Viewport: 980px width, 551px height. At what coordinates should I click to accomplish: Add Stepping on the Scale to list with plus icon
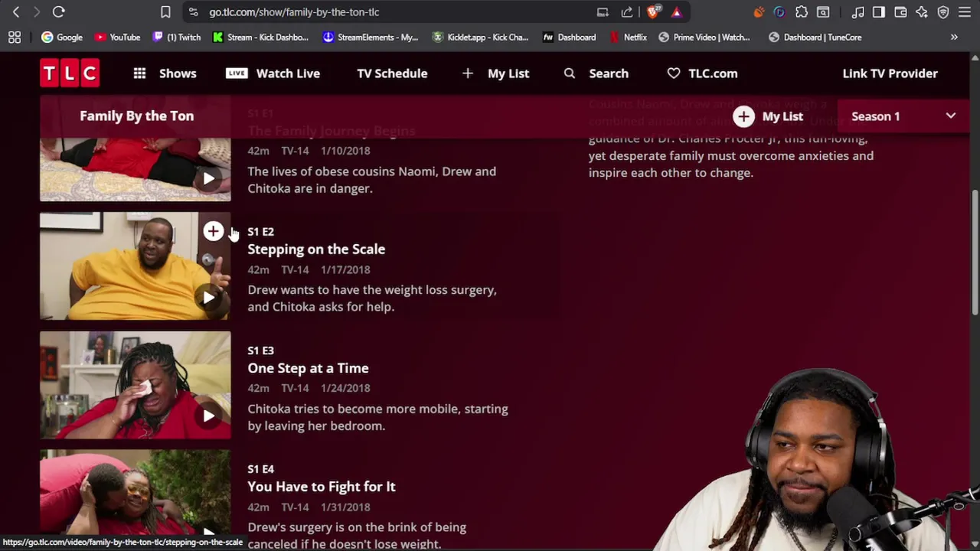213,231
